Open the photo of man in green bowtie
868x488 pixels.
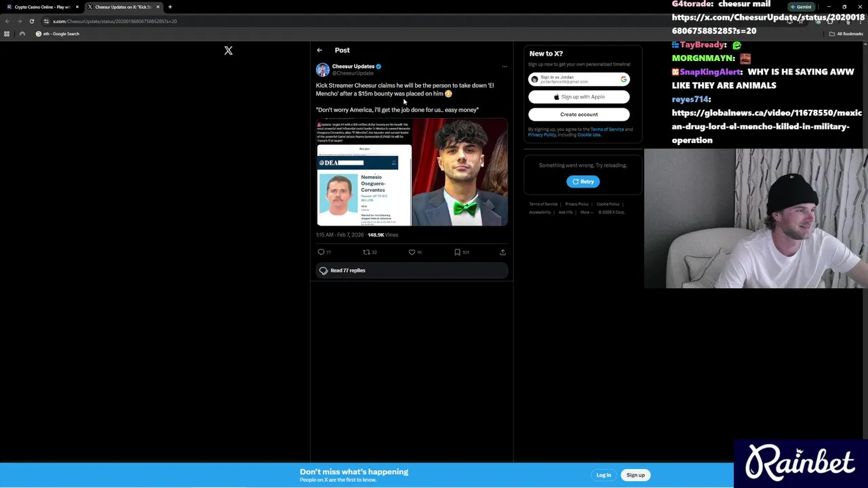[x=460, y=172]
